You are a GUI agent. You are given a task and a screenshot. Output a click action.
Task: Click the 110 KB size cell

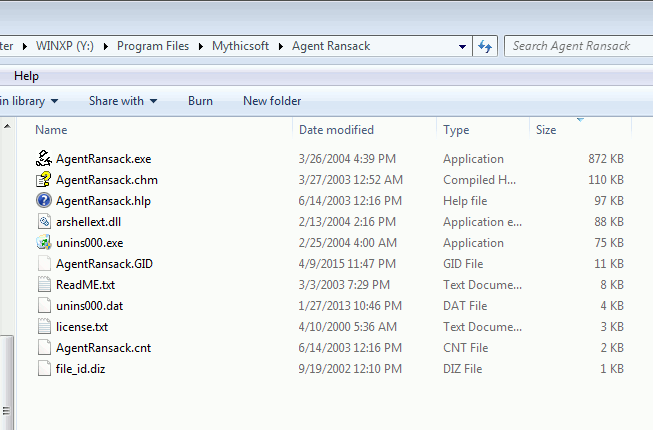[606, 180]
